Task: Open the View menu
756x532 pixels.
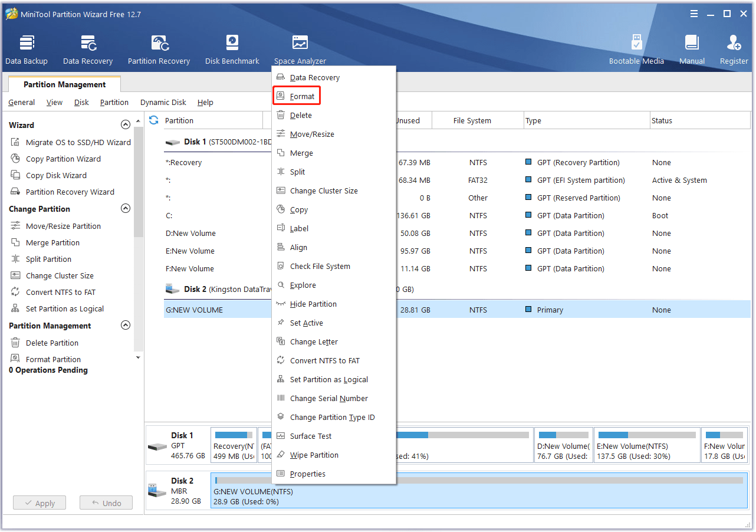Action: 54,102
